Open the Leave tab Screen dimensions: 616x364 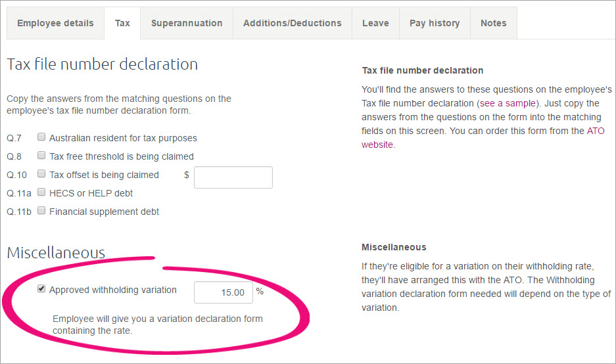375,23
